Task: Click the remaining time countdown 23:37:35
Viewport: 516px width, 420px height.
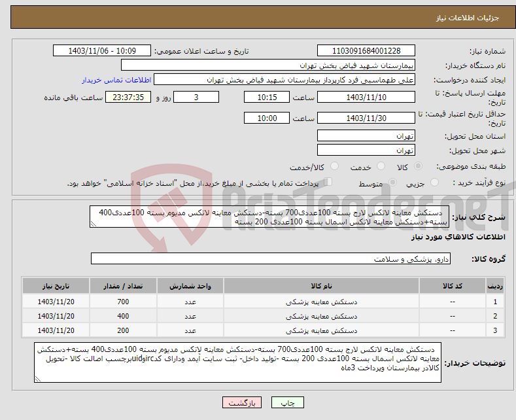Action: pos(128,97)
